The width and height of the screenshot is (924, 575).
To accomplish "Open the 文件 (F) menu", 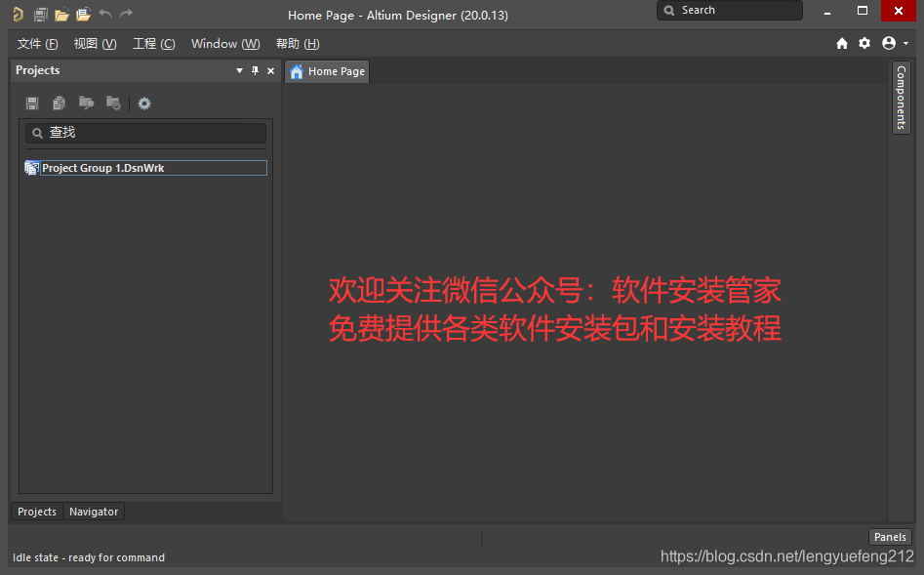I will click(38, 44).
